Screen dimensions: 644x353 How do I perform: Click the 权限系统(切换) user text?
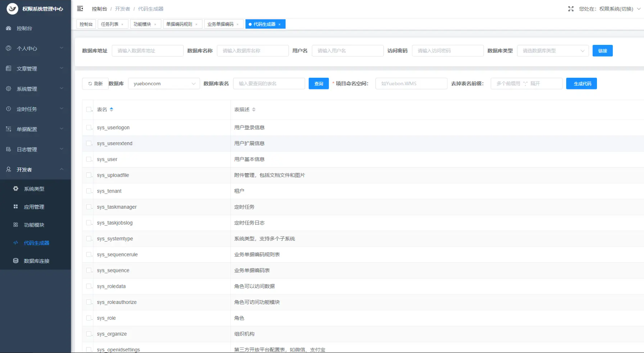tap(616, 9)
